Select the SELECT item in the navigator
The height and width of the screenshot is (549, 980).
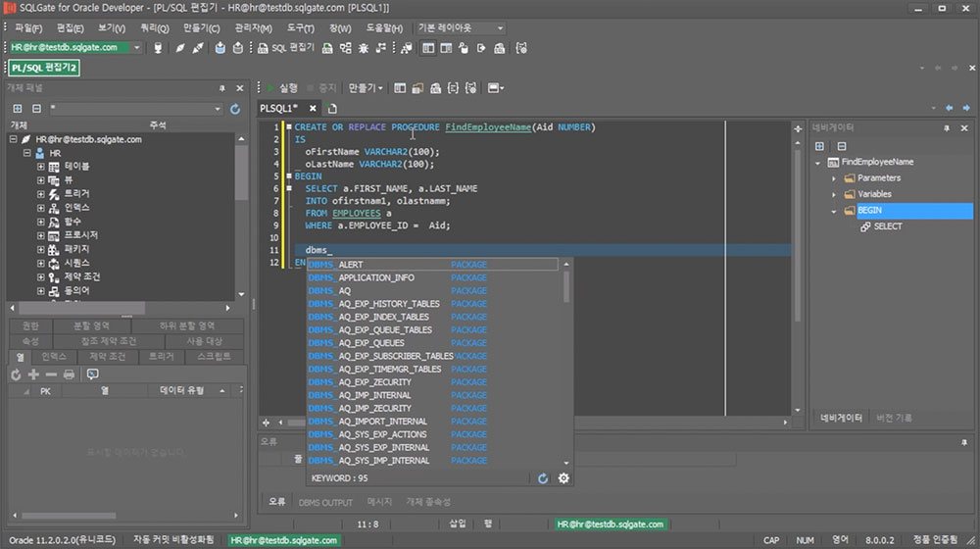tap(888, 226)
